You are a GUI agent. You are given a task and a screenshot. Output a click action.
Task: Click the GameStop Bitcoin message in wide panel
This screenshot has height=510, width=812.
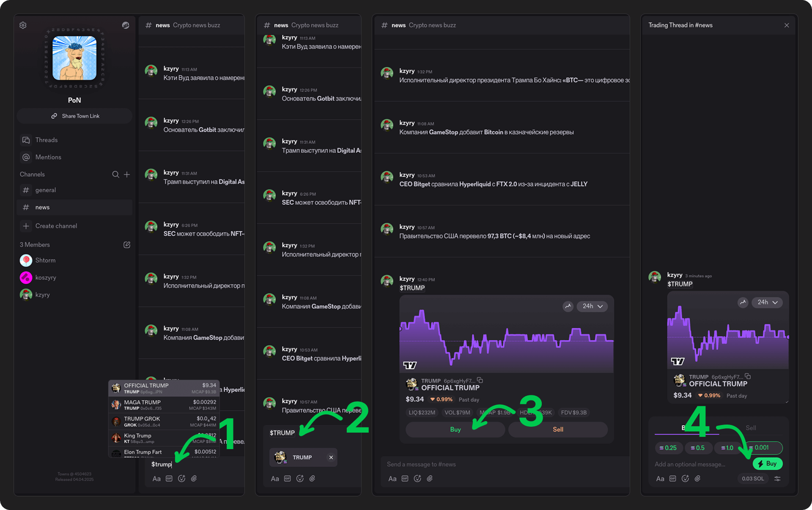(x=486, y=132)
